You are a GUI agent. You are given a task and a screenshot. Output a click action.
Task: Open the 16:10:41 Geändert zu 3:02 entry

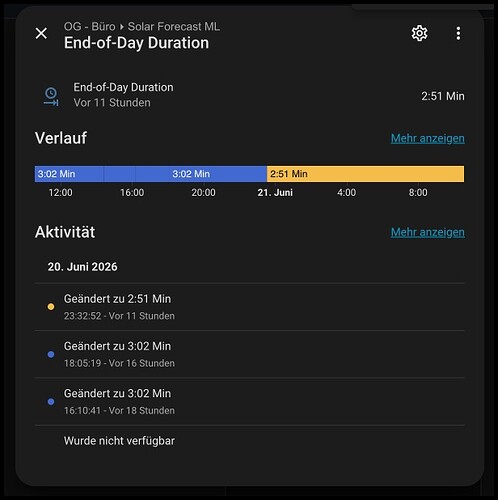click(x=249, y=402)
